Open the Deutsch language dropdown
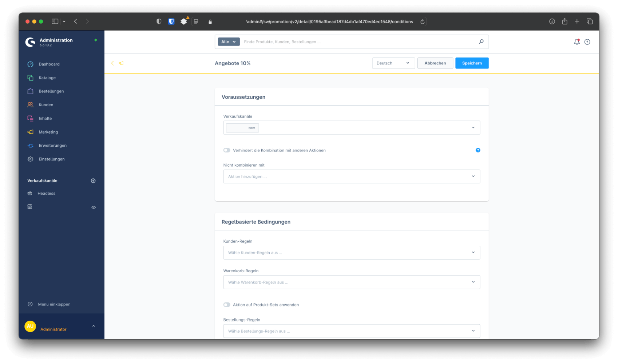 click(393, 63)
